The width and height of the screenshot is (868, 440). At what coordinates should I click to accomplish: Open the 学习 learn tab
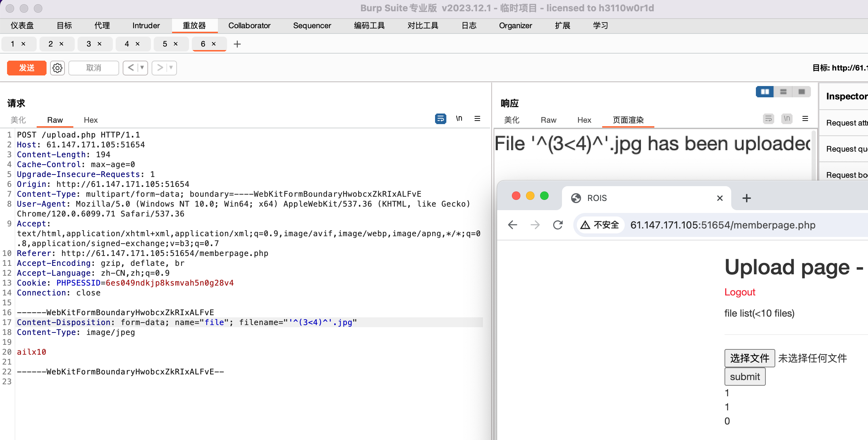[600, 26]
